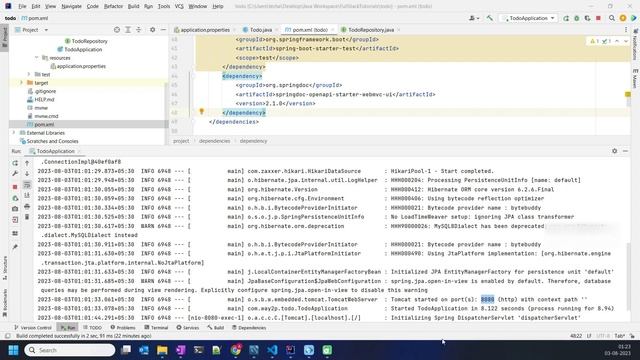Screen dimensions: 640x360
Task: Expand External Libraries node
Action: 13,133
